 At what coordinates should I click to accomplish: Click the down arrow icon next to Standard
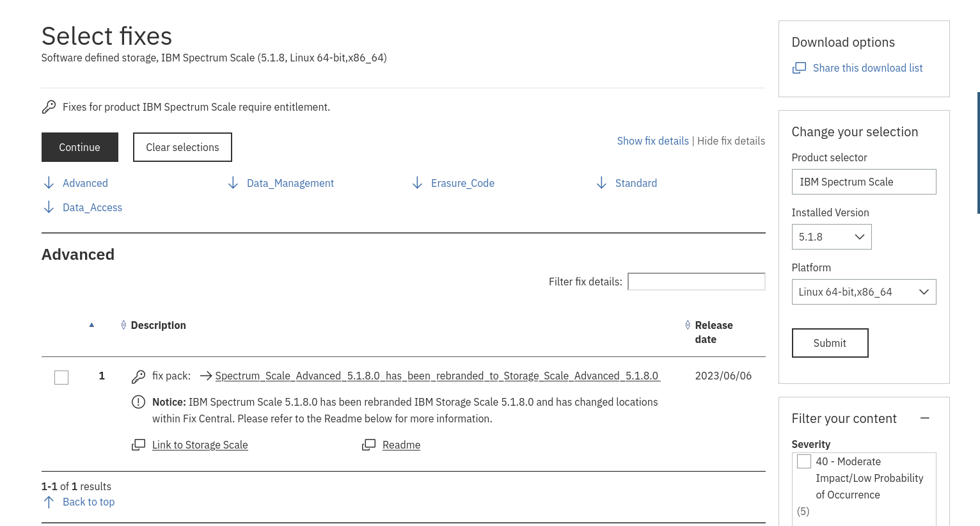point(601,183)
